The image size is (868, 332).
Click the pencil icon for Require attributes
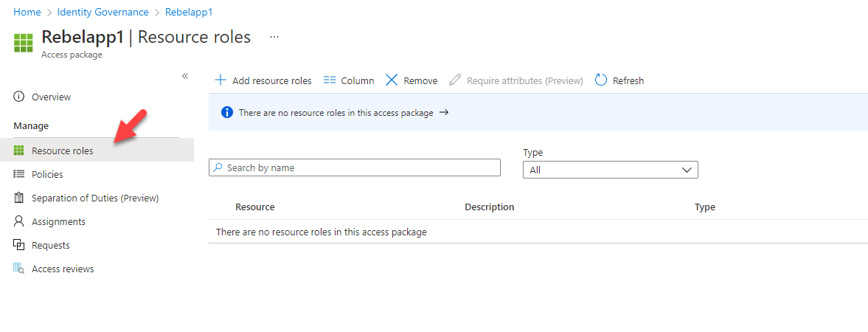click(455, 80)
